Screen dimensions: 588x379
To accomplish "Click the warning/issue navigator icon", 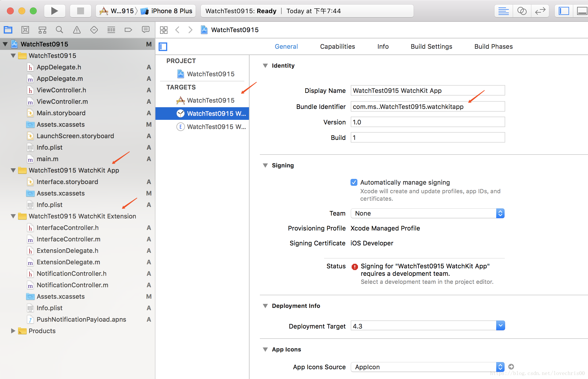I will 76,30.
